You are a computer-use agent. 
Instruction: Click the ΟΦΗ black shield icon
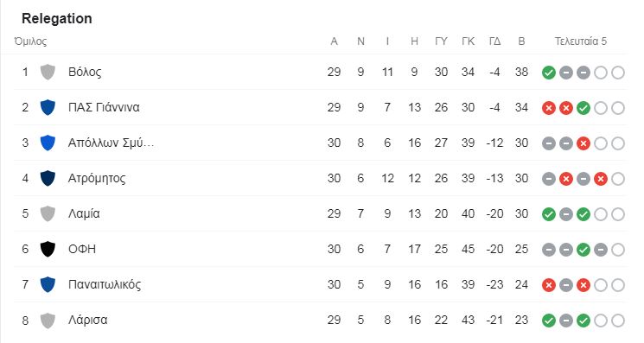point(48,249)
